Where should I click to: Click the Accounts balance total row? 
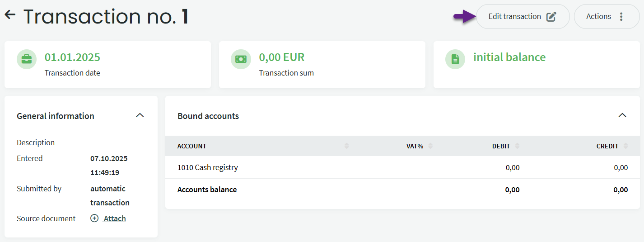tap(207, 190)
